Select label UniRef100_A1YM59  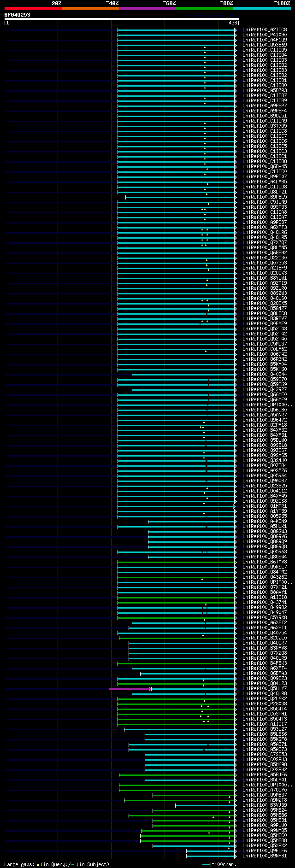265,511
